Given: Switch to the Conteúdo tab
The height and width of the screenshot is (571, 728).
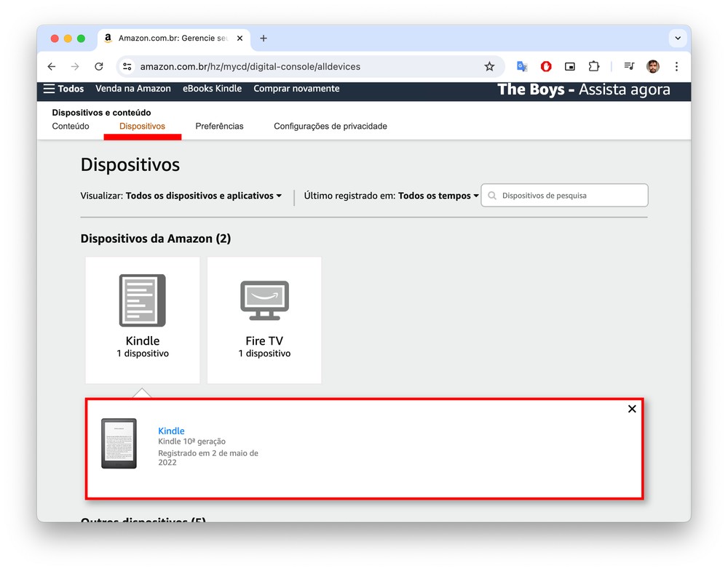Looking at the screenshot, I should pyautogui.click(x=71, y=126).
